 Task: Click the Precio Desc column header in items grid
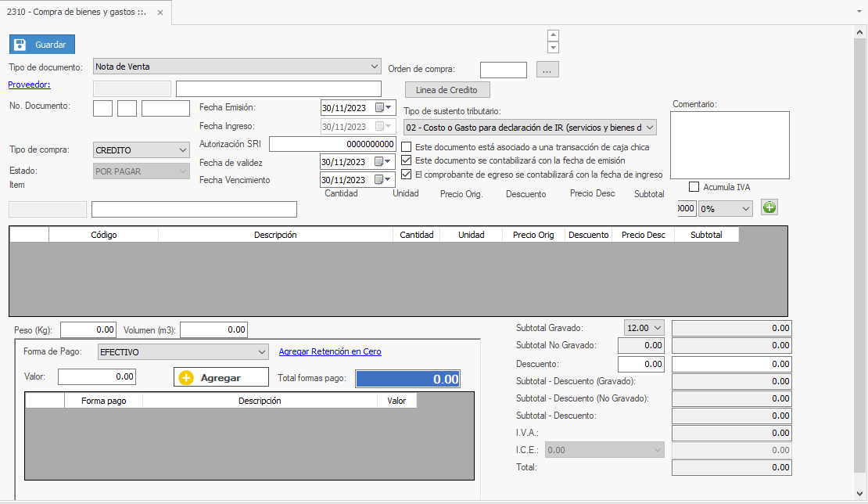pyautogui.click(x=644, y=235)
